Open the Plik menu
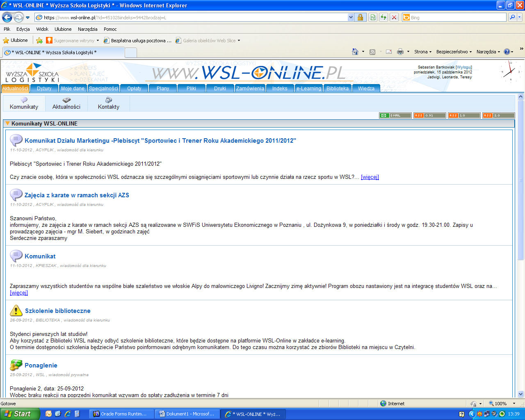 point(7,29)
